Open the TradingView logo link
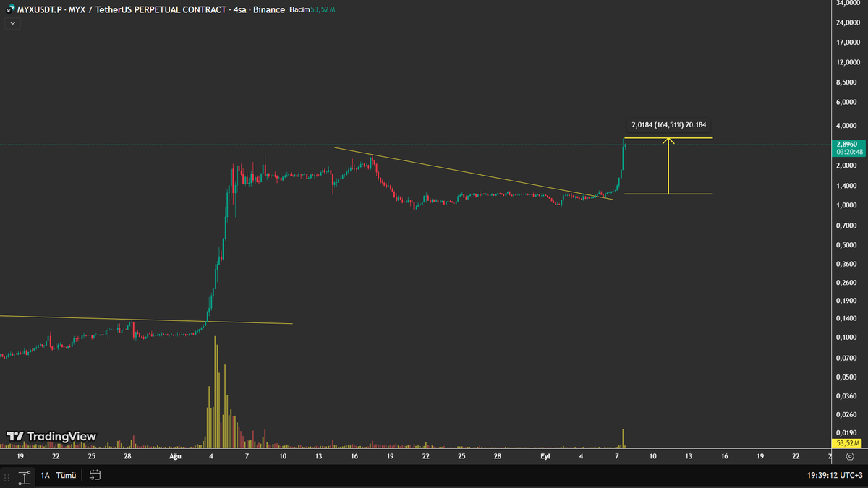868x488 pixels. point(51,437)
